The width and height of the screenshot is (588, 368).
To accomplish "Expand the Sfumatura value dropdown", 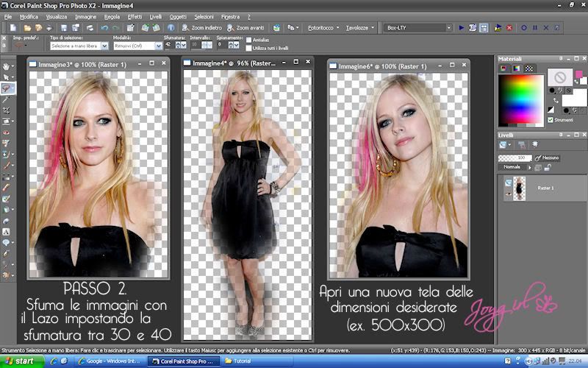I will pyautogui.click(x=183, y=45).
